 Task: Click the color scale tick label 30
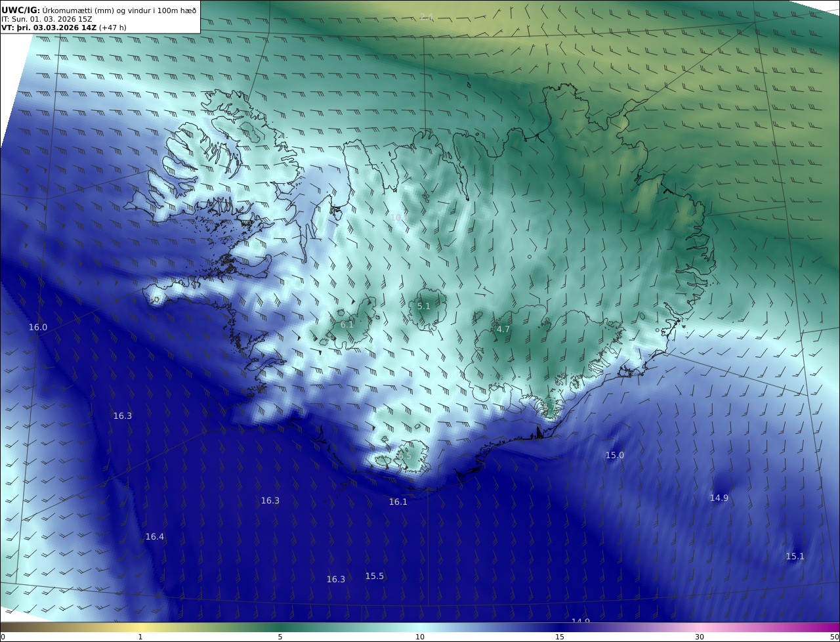click(x=700, y=637)
